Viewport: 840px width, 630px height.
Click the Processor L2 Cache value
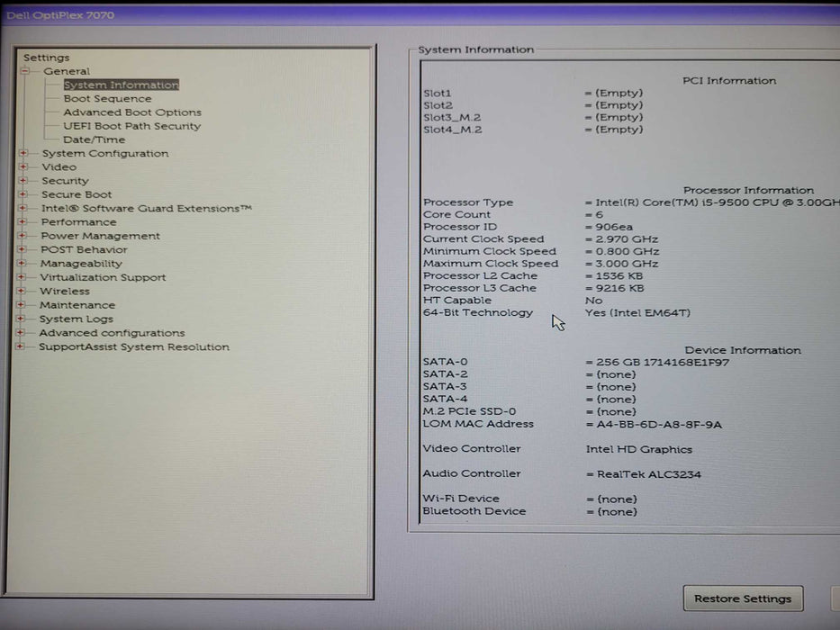(619, 276)
